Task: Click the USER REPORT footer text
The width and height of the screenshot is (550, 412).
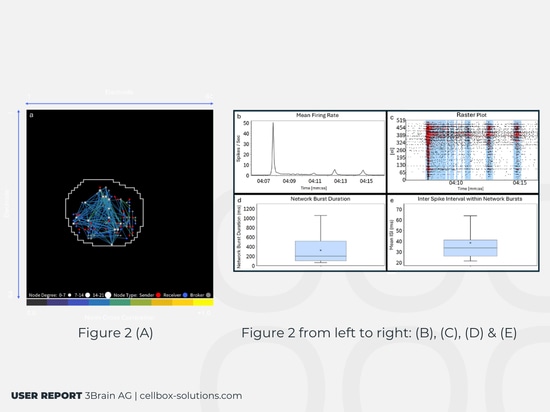Action: coord(47,396)
